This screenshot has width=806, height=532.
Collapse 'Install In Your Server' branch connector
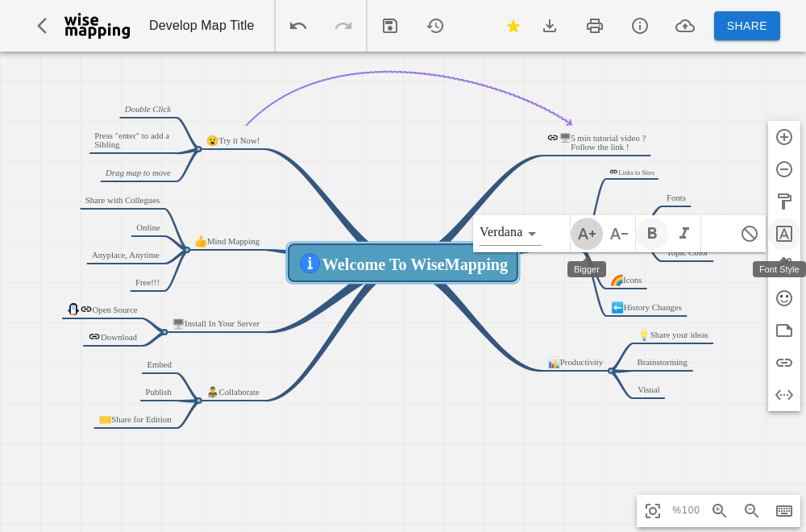tap(164, 332)
